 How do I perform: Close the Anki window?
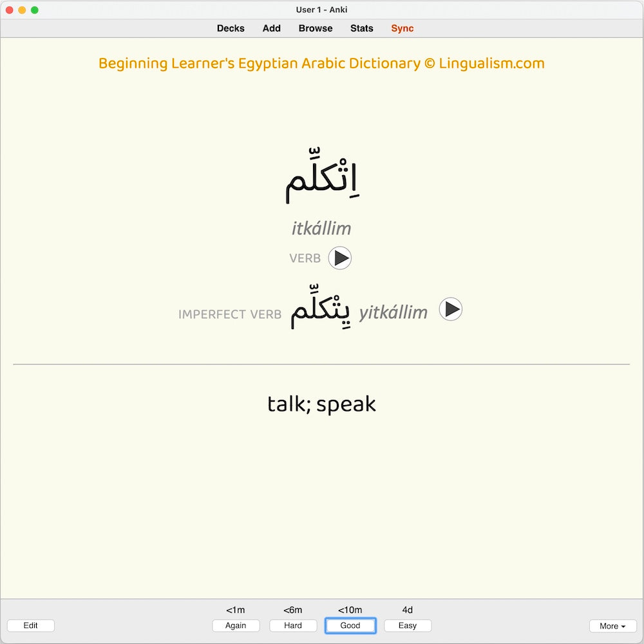(x=9, y=10)
